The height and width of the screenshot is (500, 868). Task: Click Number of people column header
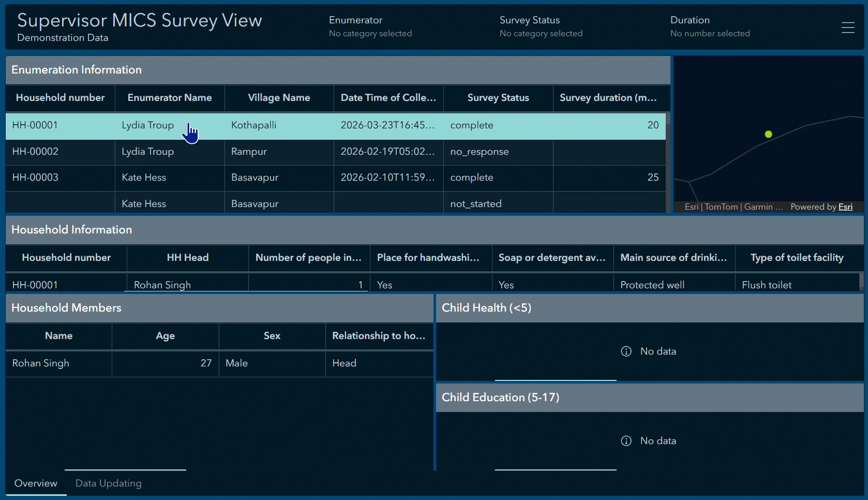coord(309,258)
